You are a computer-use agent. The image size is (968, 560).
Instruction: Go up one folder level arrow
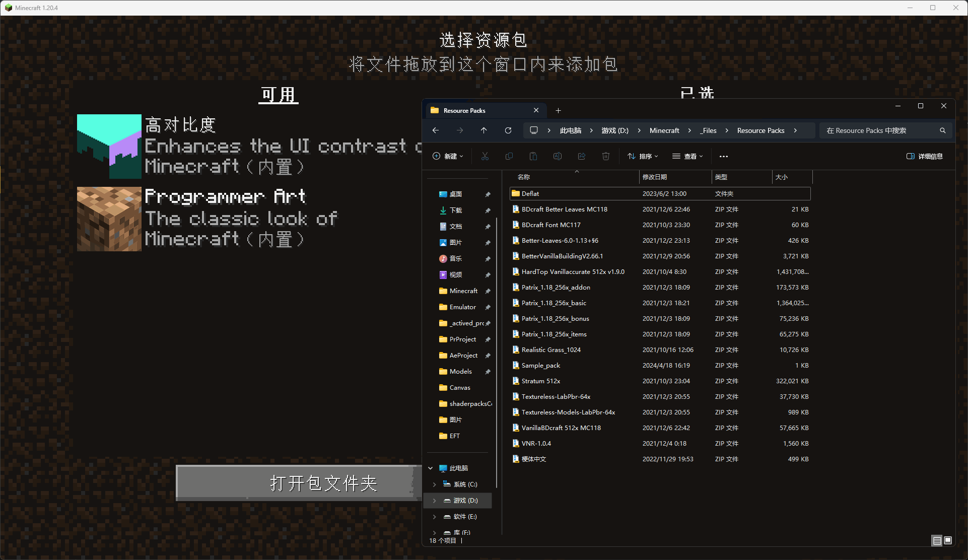click(483, 130)
